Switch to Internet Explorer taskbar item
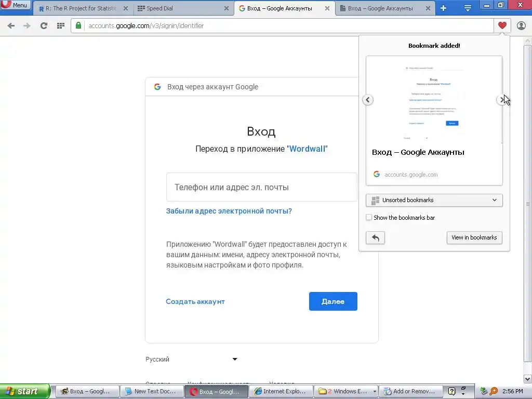 click(281, 391)
